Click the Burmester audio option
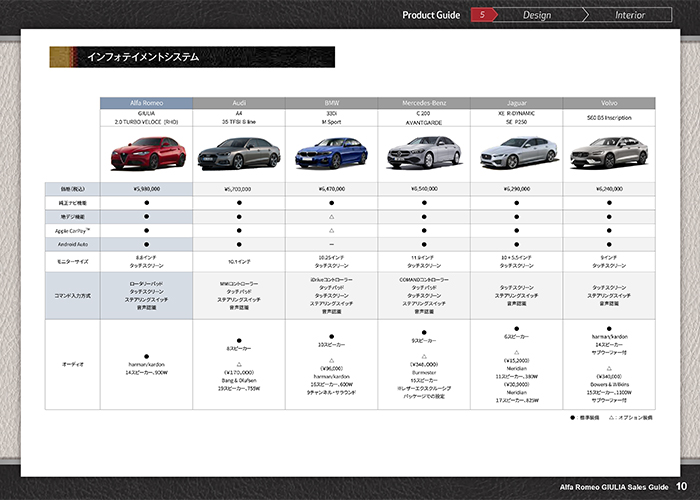Viewport: 700px width, 500px height. [424, 372]
